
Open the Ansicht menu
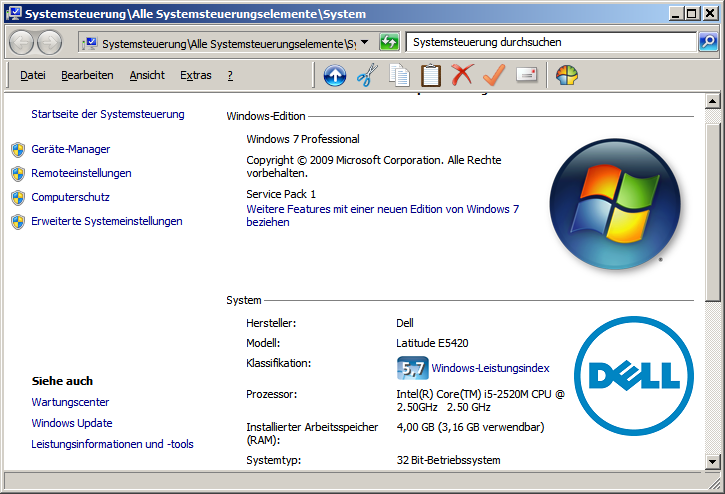click(x=147, y=75)
